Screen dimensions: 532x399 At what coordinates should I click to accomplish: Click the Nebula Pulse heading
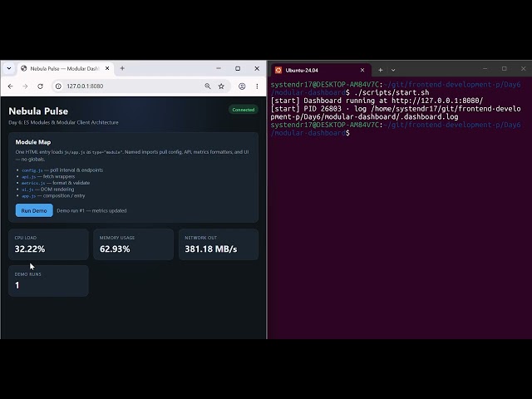point(38,111)
